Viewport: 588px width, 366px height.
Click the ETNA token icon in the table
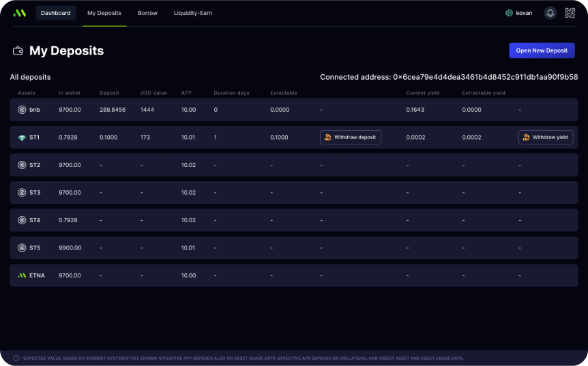coord(22,275)
